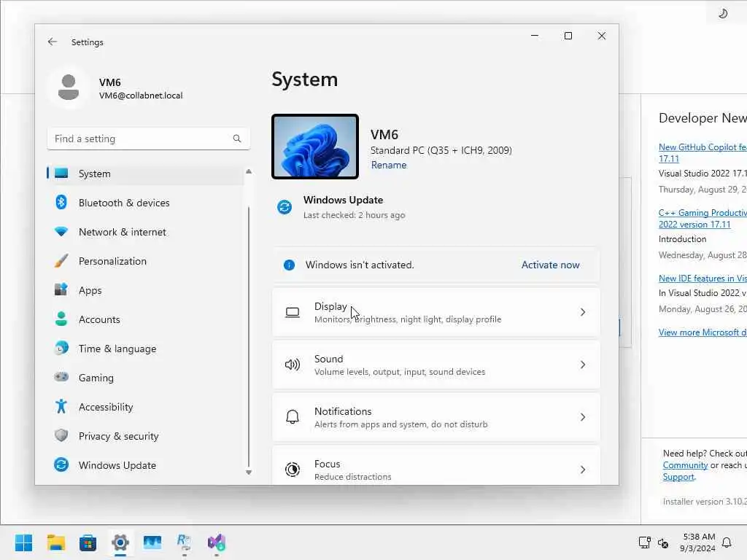Open Time & language settings
Screen dimensions: 747x560
pos(145,348)
